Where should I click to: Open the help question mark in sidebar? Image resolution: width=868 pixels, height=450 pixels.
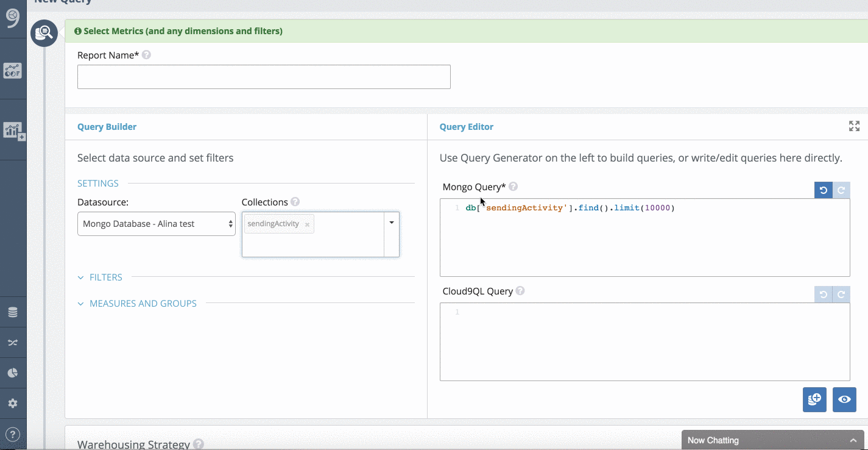click(13, 433)
